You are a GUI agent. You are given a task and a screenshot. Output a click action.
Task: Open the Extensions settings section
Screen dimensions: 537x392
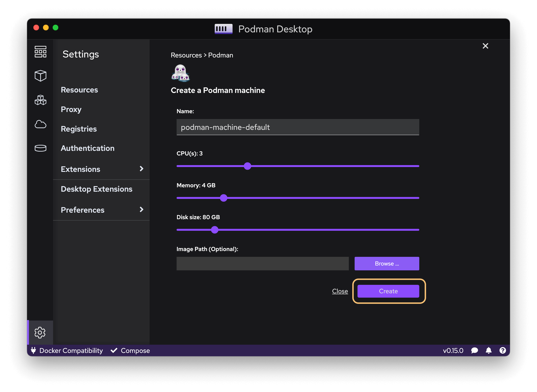click(101, 169)
